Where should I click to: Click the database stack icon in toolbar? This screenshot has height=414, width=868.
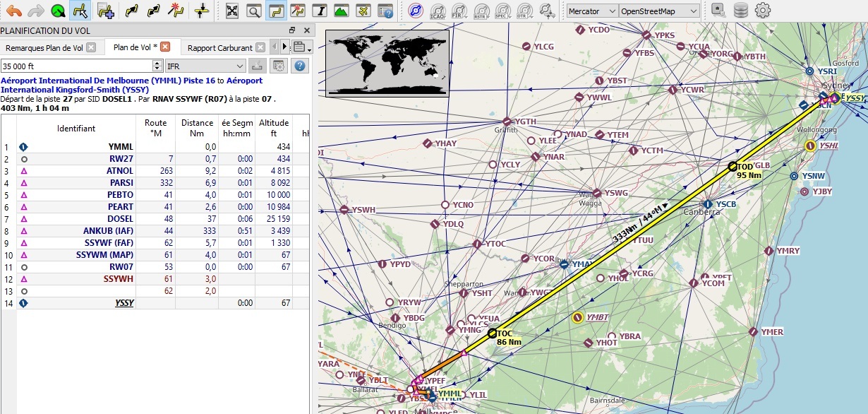pos(740,11)
